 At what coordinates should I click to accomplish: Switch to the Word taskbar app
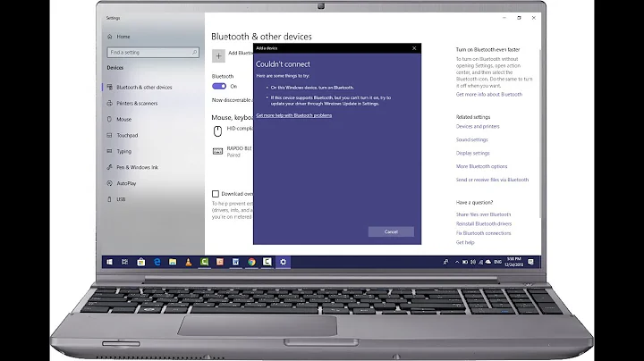point(236,262)
